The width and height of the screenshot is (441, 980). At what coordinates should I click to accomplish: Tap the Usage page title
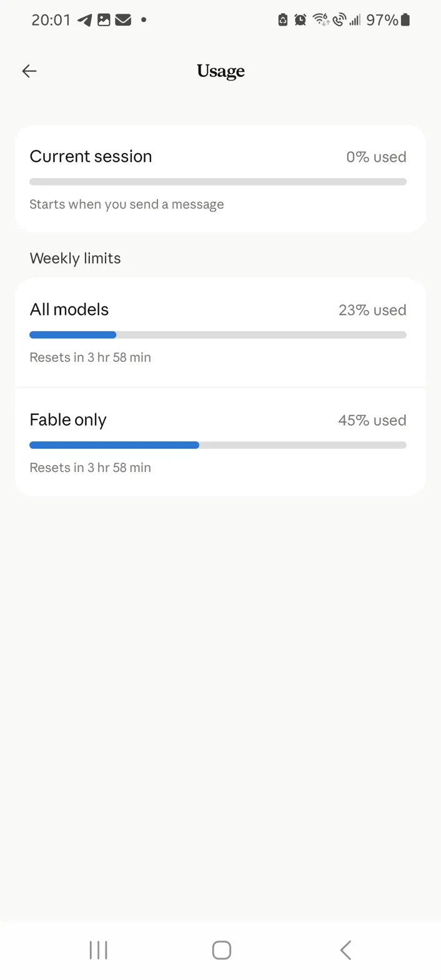click(x=220, y=71)
